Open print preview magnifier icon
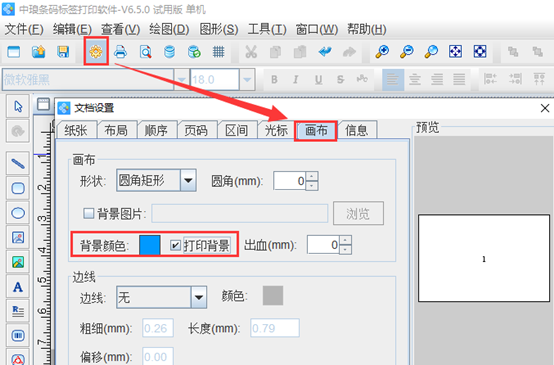Screen dimensions: 554x365 click(x=145, y=52)
